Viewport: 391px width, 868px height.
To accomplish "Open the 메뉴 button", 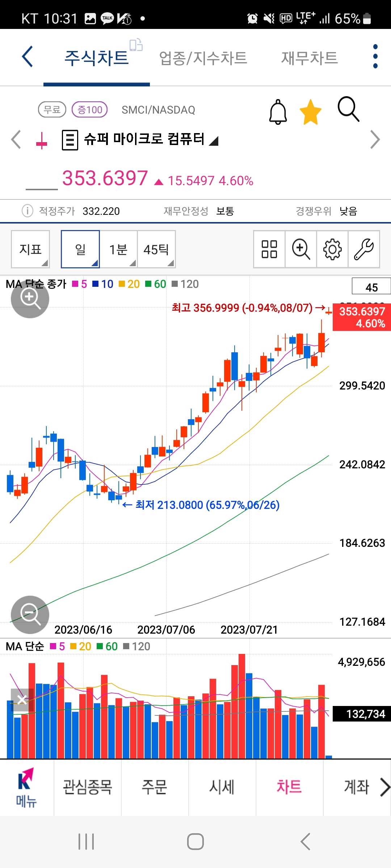I will coord(26,788).
